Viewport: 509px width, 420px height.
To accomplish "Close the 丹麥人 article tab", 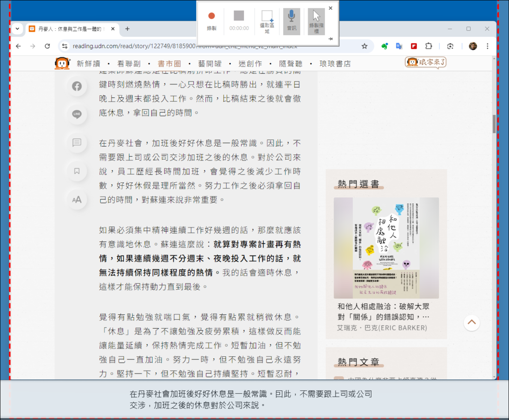I will pyautogui.click(x=113, y=28).
